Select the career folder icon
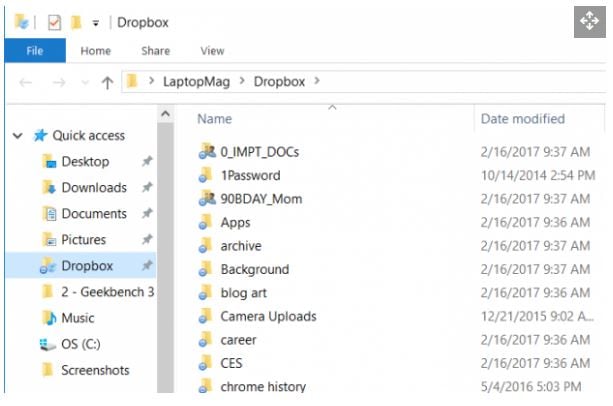The image size is (613, 406). [x=205, y=339]
